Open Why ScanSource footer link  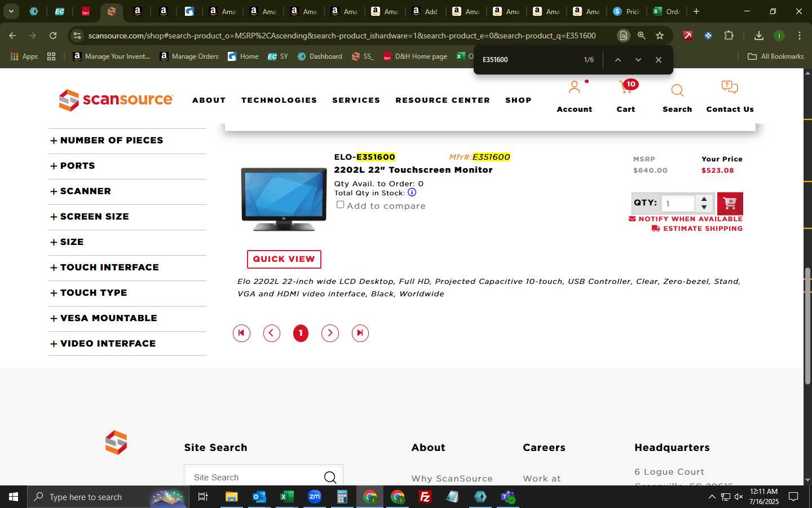coord(452,479)
